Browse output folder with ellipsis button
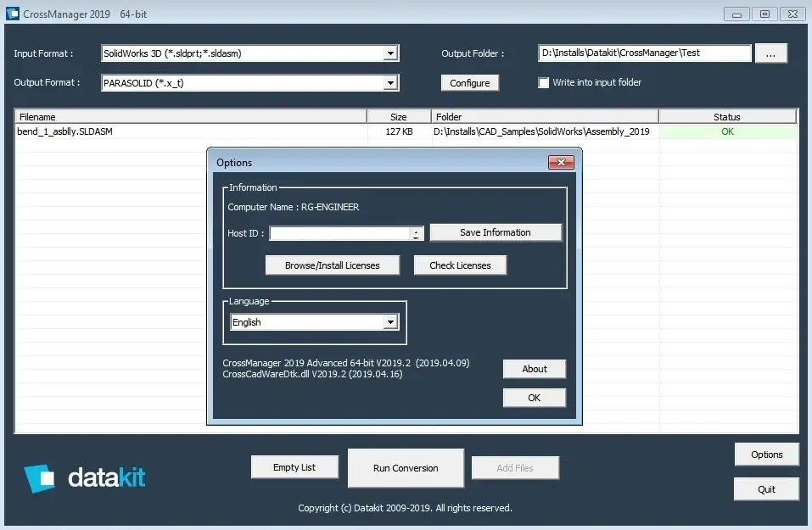Image resolution: width=812 pixels, height=530 pixels. [770, 53]
